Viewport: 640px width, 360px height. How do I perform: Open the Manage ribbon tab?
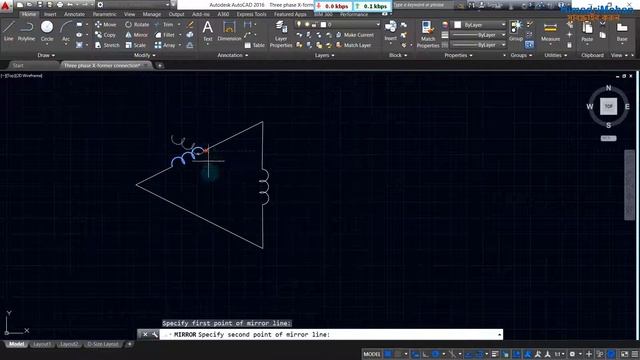point(151,14)
